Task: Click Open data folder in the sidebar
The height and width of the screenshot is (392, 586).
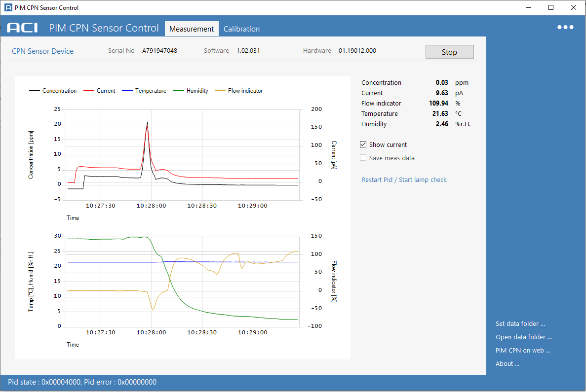Action: point(523,337)
